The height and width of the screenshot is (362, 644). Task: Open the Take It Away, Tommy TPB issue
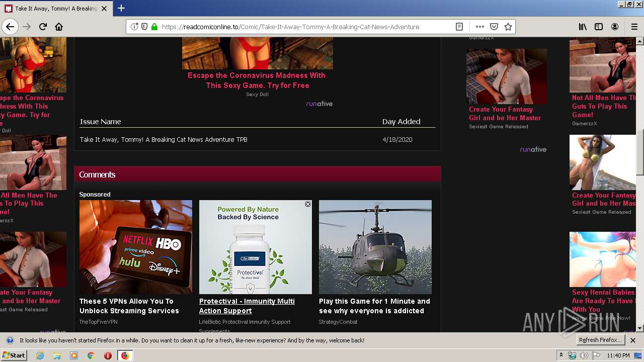point(164,139)
